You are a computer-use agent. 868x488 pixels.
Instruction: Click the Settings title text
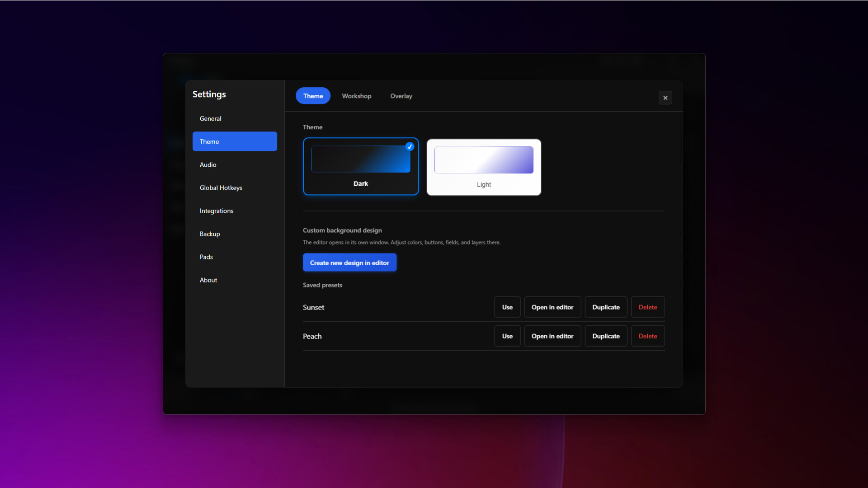coord(209,94)
